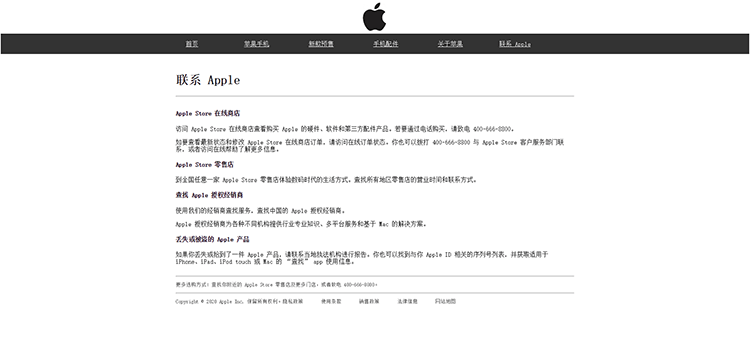Navigate to 关于苹果 in the nav bar

pos(450,44)
